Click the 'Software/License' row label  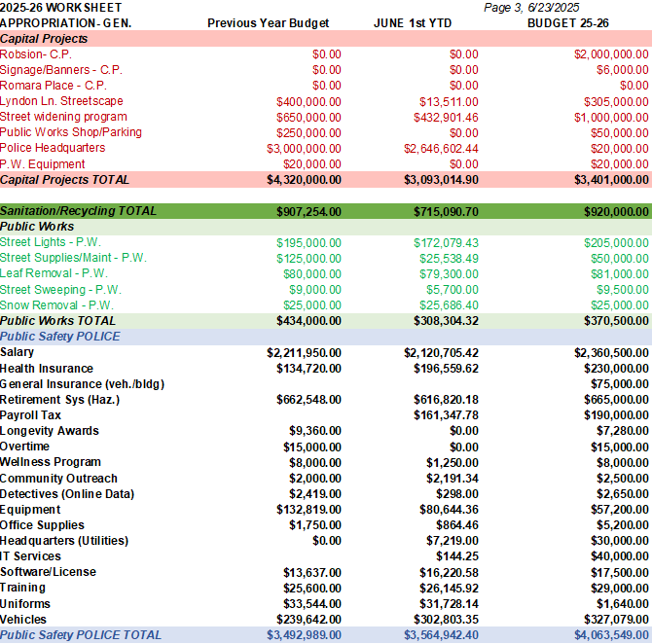pos(49,572)
